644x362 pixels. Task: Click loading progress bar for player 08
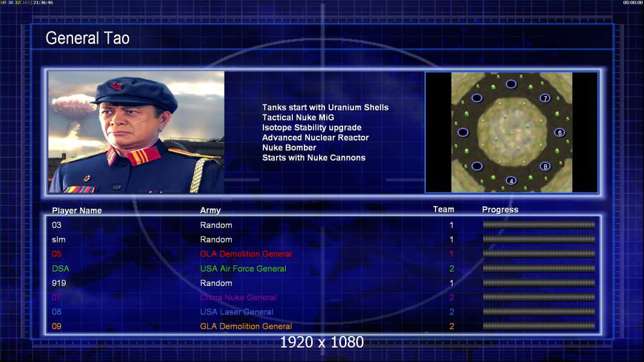[x=539, y=311]
